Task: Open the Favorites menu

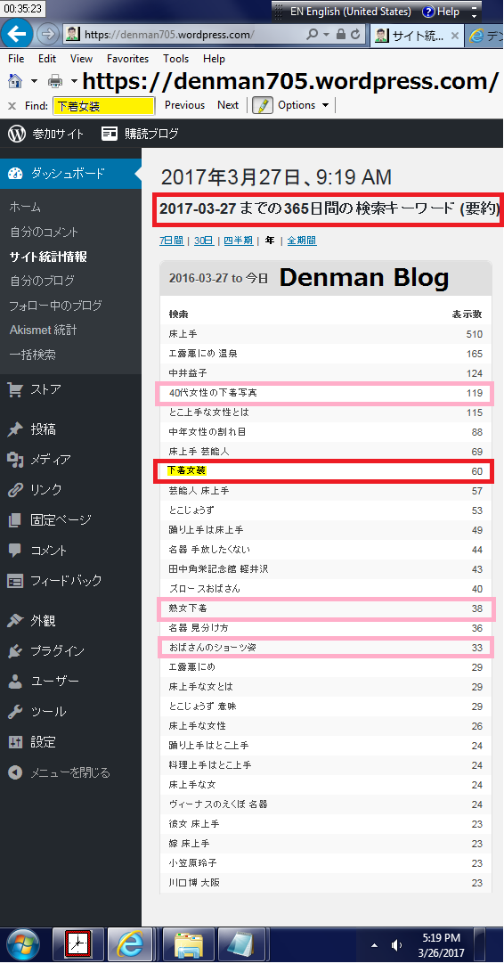Action: tap(127, 59)
